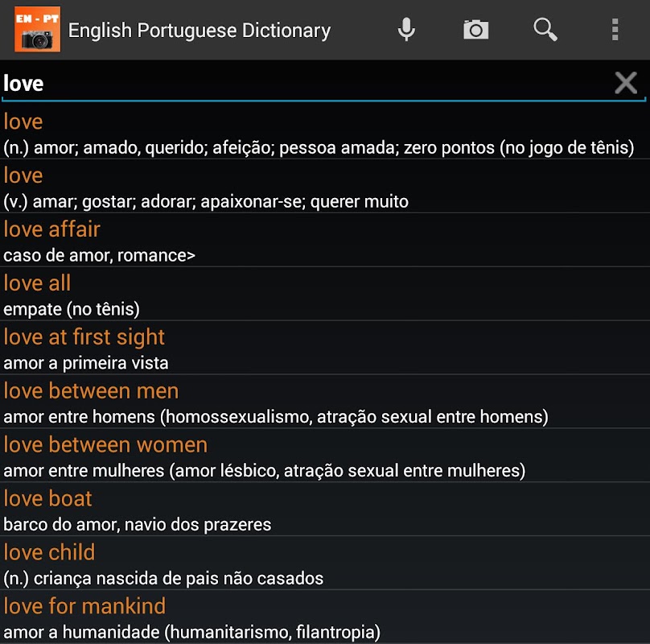Open the three-dot overflow menu
650x644 pixels.
pyautogui.click(x=615, y=30)
